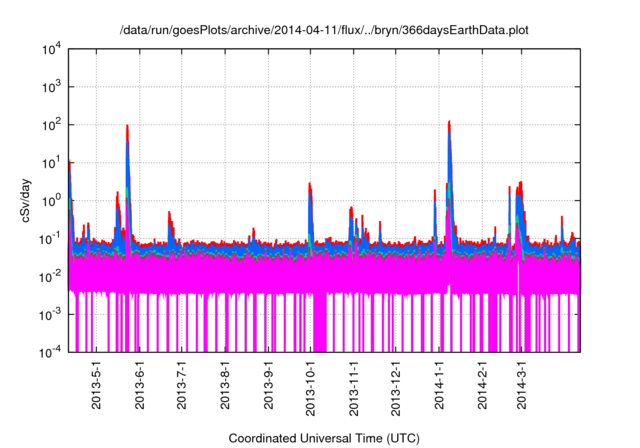640x448 pixels.
Task: Click the 2014-3-1 date tick label
Action: click(x=522, y=385)
